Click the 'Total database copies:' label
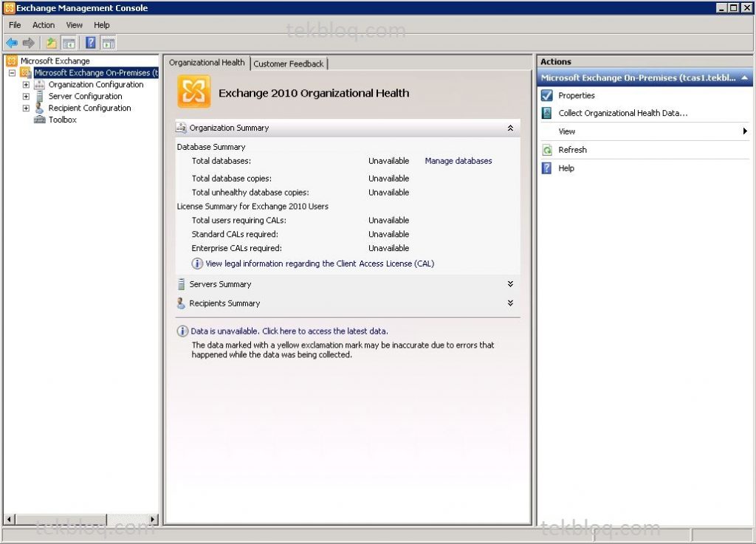Image resolution: width=756 pixels, height=544 pixels. pos(231,179)
